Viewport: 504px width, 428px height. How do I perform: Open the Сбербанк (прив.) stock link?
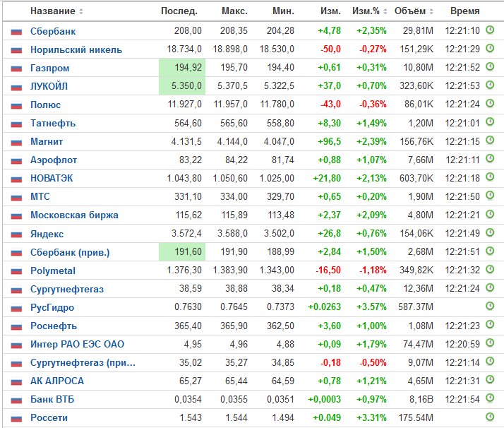pyautogui.click(x=70, y=252)
